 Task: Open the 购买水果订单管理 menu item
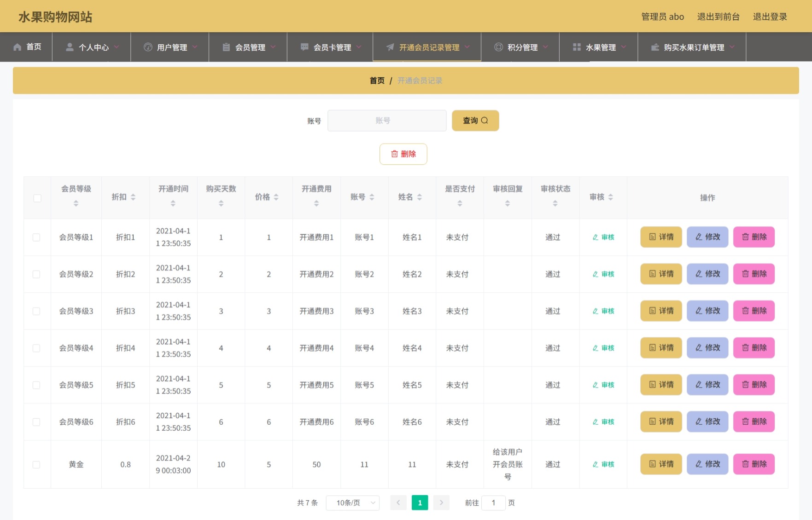point(692,47)
